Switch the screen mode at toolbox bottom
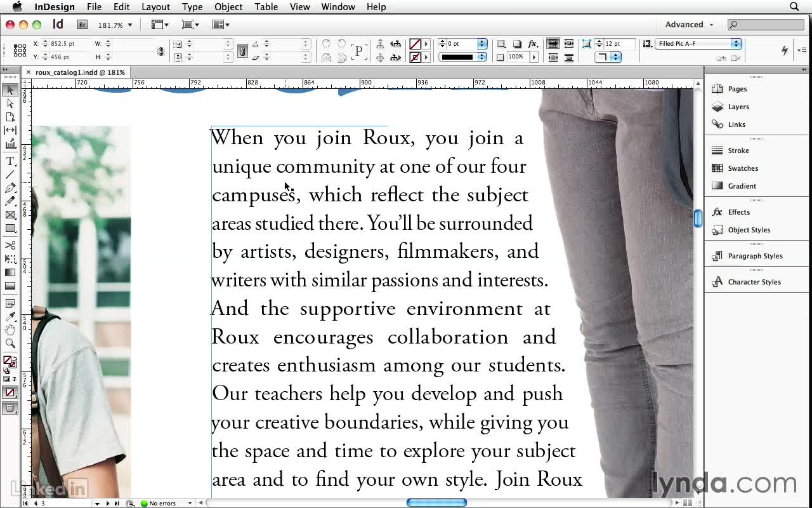The image size is (812, 508). (10, 408)
